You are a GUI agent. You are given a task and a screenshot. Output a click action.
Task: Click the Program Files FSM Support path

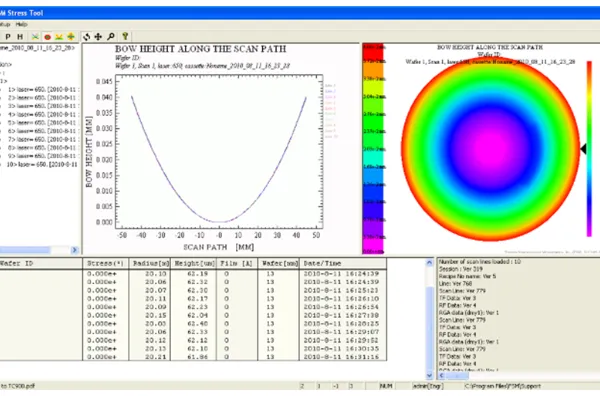[x=503, y=386]
